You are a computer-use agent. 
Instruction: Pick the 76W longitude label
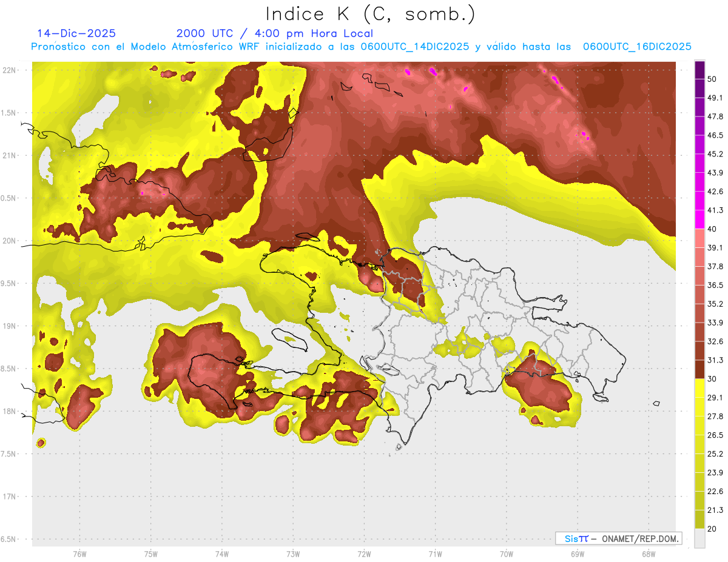79,554
